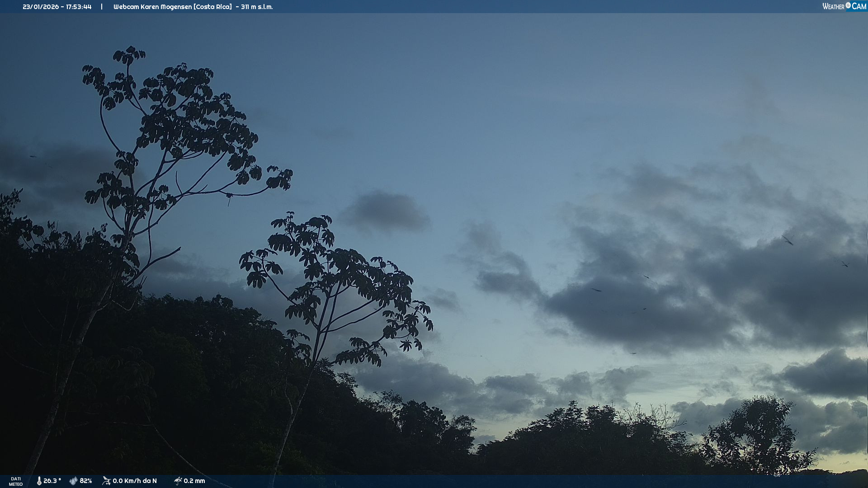The height and width of the screenshot is (488, 868).
Task: Click the humidity water drops icon
Action: 73,481
